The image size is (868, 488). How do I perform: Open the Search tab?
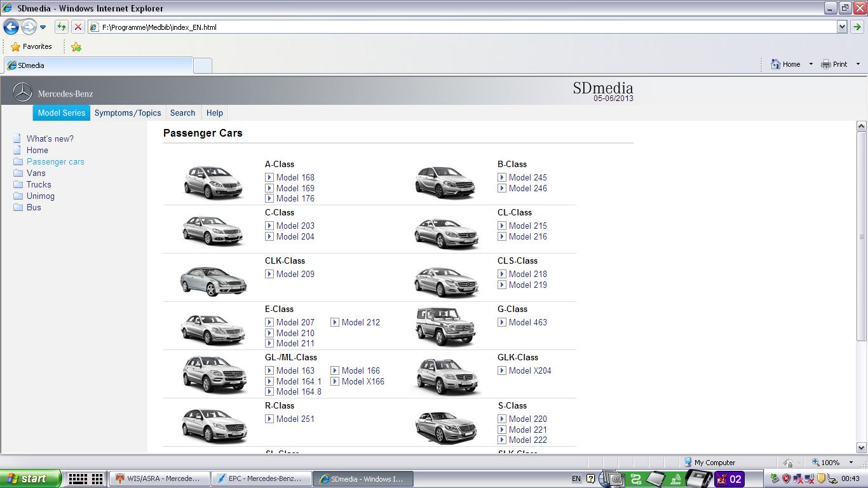click(182, 113)
